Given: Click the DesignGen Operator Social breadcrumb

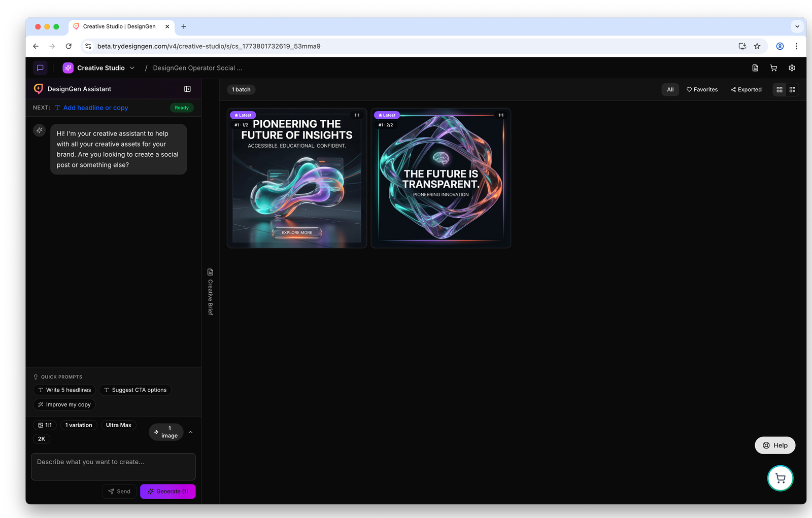Looking at the screenshot, I should [x=197, y=68].
